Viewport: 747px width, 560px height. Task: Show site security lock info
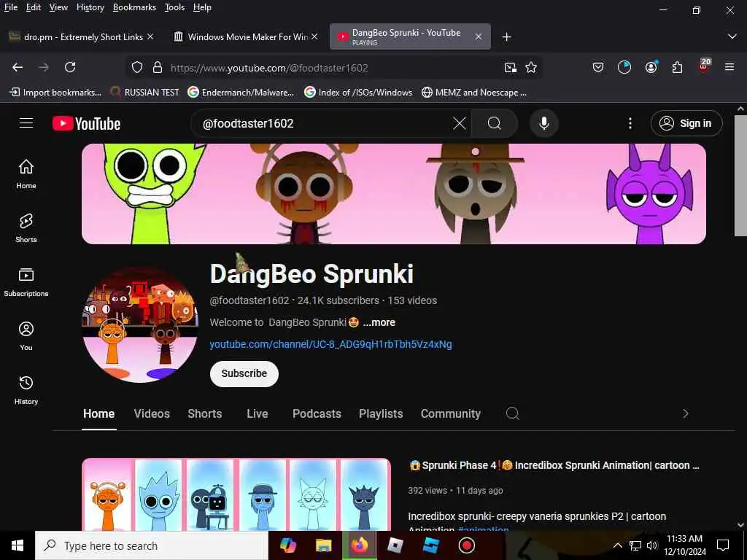158,68
